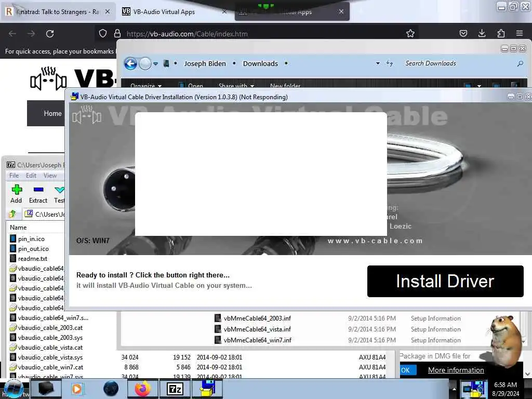Screen dimensions: 532x399
Task: Open Firefox application hamburger menu
Action: [x=520, y=33]
